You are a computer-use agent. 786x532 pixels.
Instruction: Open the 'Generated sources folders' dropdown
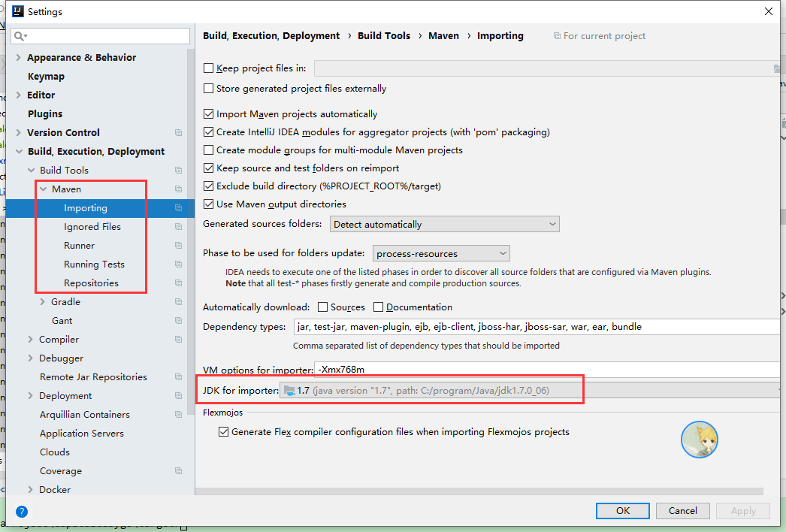[x=552, y=224]
